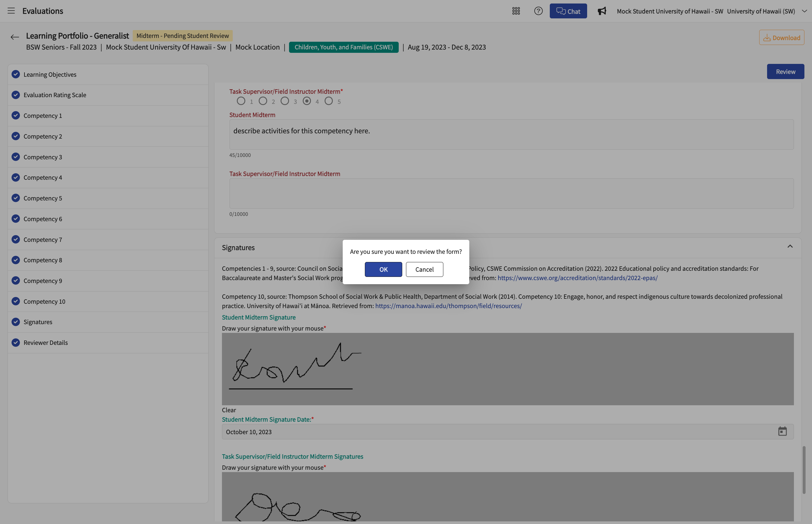Click the instructor signature drawing canvas

click(508, 497)
